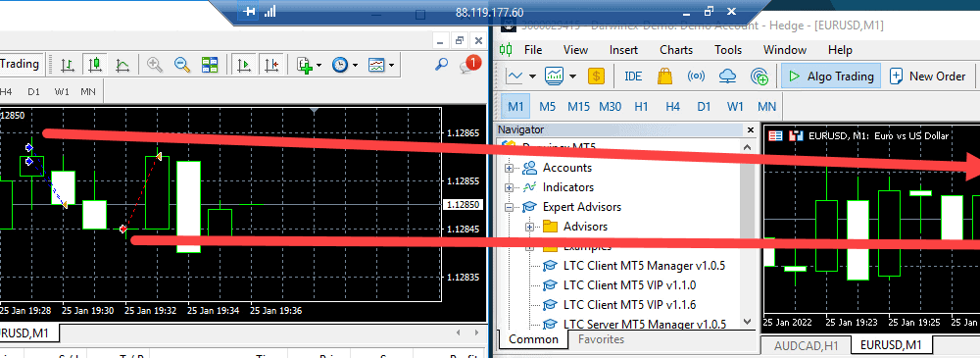Open the File menu in MT5
Viewport: 980px width, 358px height.
click(x=533, y=50)
